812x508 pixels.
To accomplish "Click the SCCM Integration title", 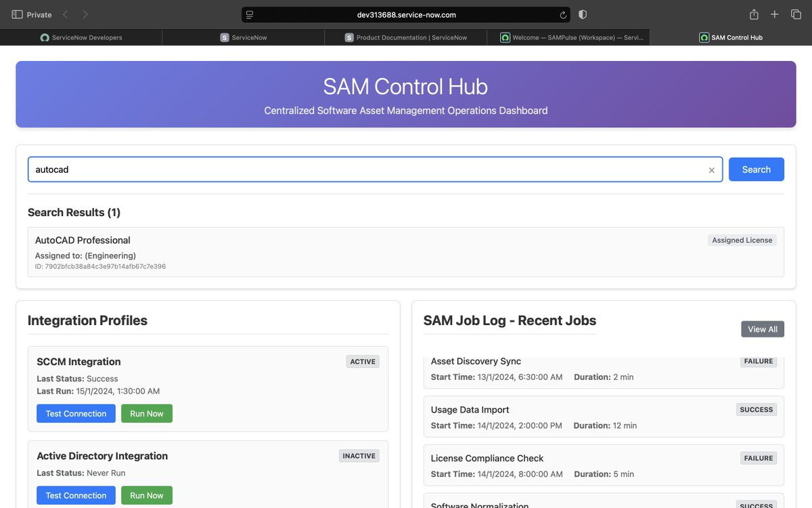I will pos(78,362).
